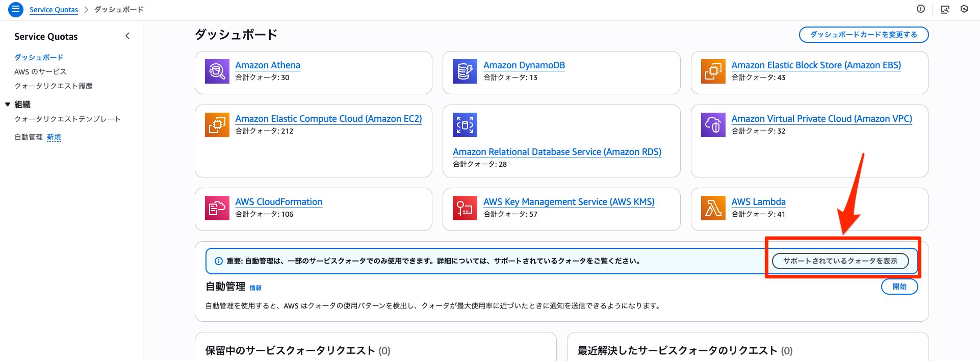Viewport: 980px width, 361px height.
Task: Click the AWS CloudFormation service icon
Action: pyautogui.click(x=217, y=208)
